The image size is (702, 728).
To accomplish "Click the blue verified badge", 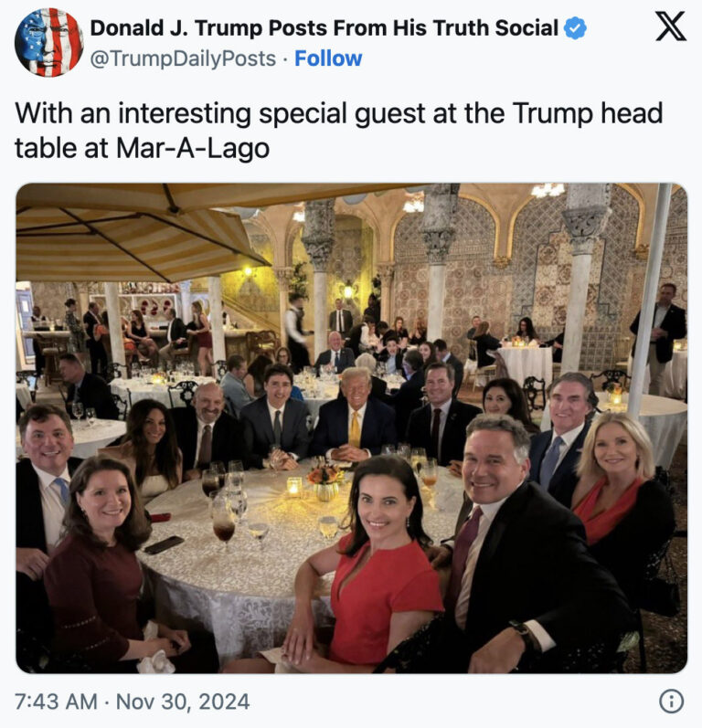I will (575, 28).
